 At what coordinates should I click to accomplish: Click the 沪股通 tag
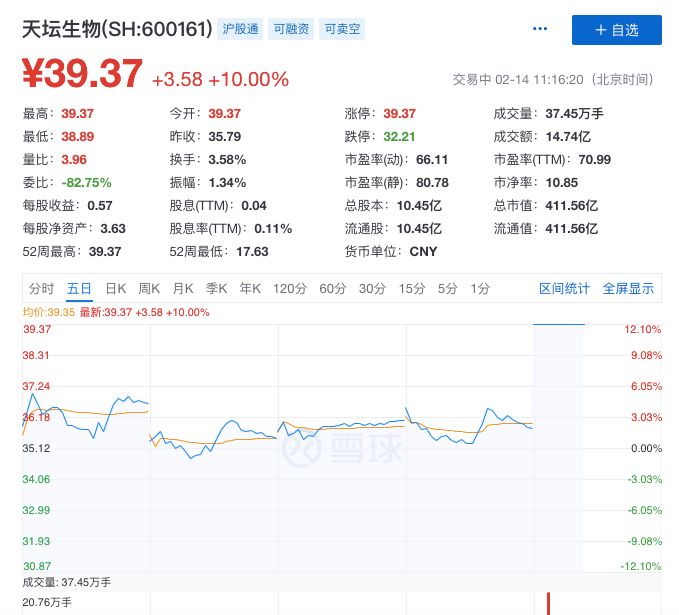pos(240,29)
